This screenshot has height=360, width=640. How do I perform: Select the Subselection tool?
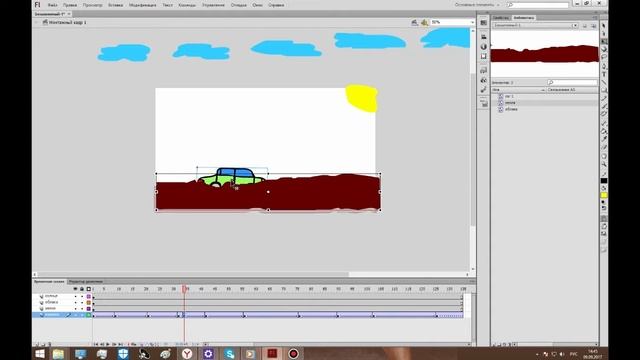point(604,33)
